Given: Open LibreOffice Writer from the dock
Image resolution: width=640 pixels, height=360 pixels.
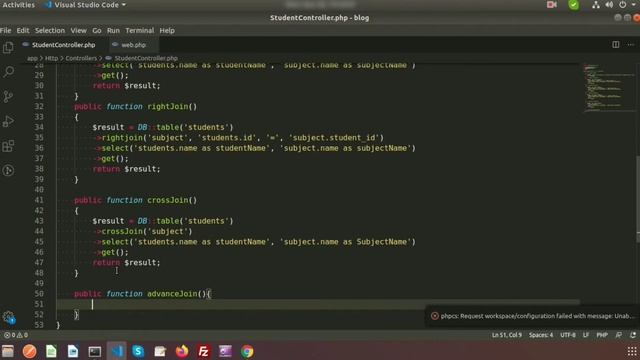Looking at the screenshot, I should (x=73, y=351).
